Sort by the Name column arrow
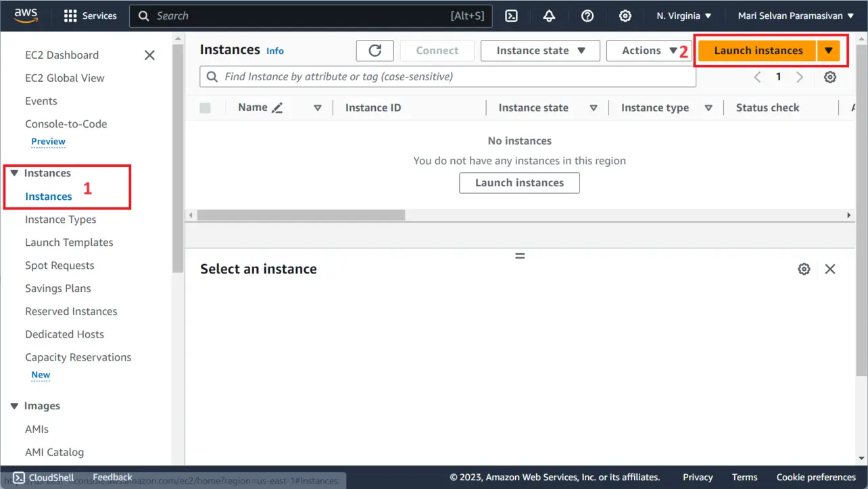Image resolution: width=868 pixels, height=489 pixels. pos(318,108)
